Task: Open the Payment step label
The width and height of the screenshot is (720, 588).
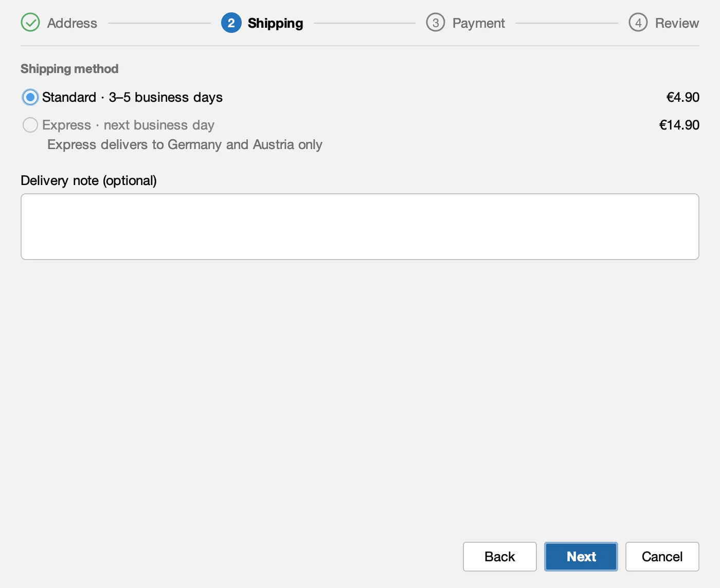Action: tap(478, 23)
